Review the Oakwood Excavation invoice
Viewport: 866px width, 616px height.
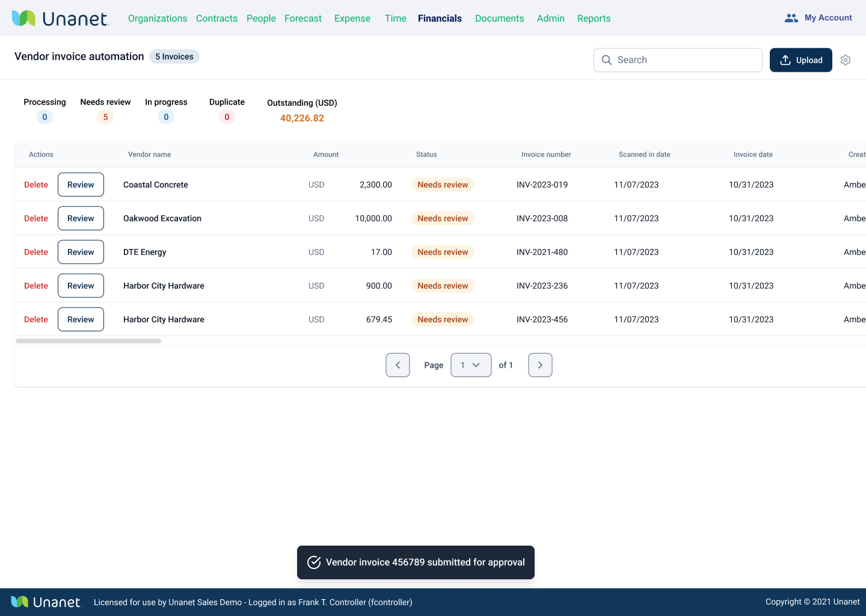[x=81, y=218]
